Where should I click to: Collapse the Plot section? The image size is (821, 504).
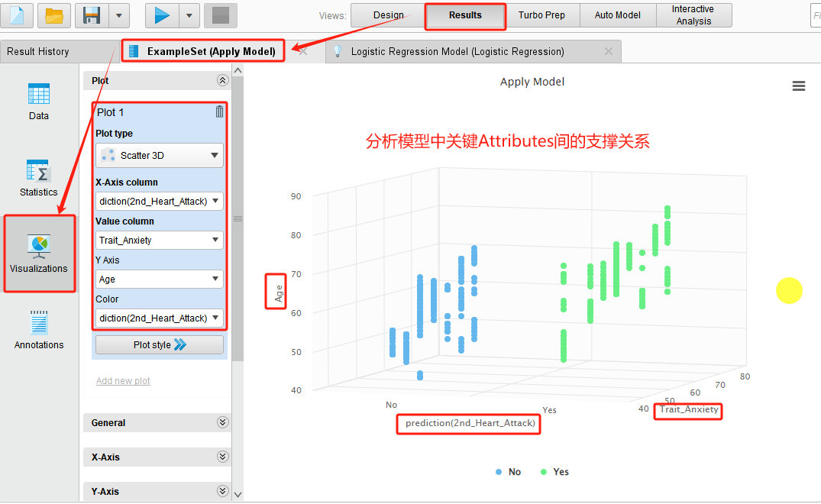222,80
